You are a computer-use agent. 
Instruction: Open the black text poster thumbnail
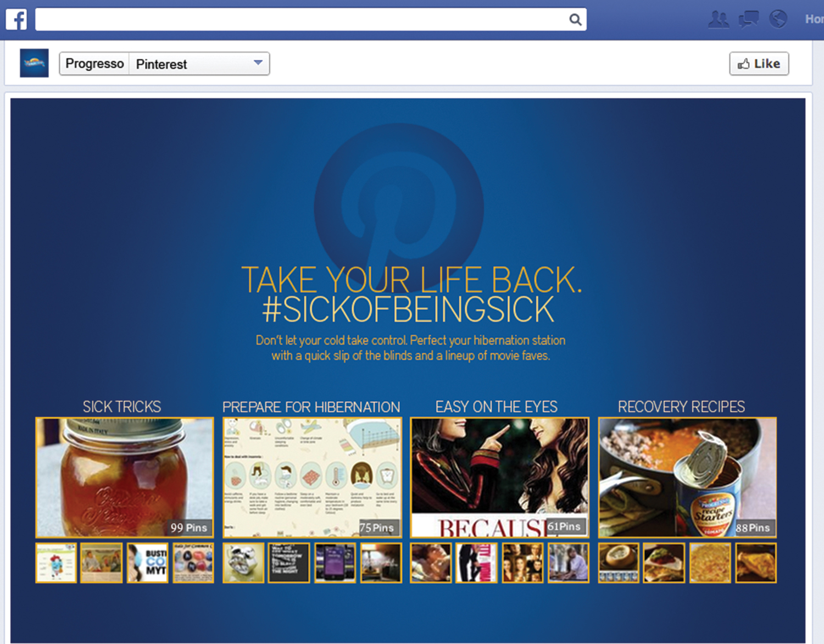click(289, 563)
